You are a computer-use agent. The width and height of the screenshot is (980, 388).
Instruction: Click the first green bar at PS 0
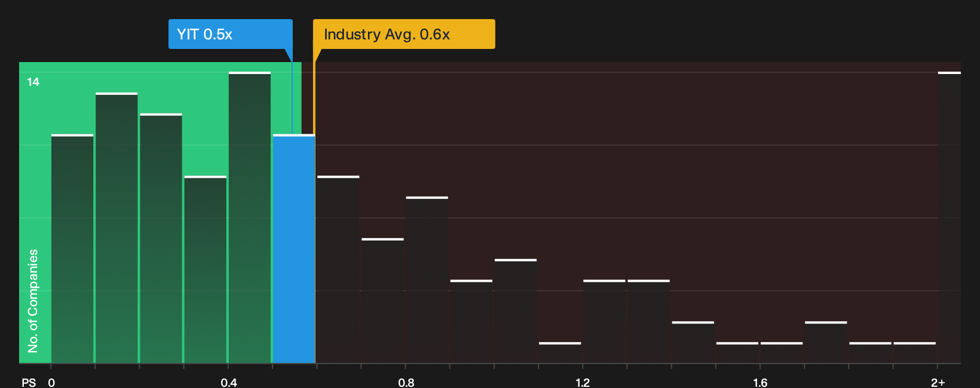[x=72, y=249]
